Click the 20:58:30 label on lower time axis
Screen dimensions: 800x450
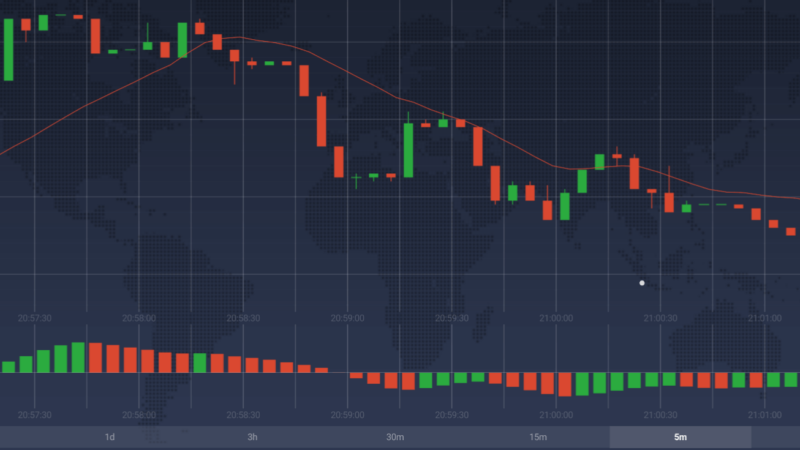tap(242, 414)
